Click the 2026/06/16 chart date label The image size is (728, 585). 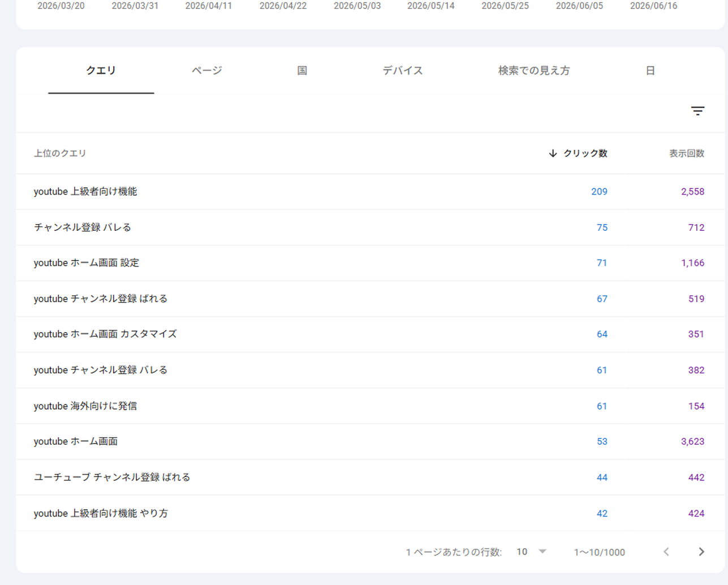(653, 6)
